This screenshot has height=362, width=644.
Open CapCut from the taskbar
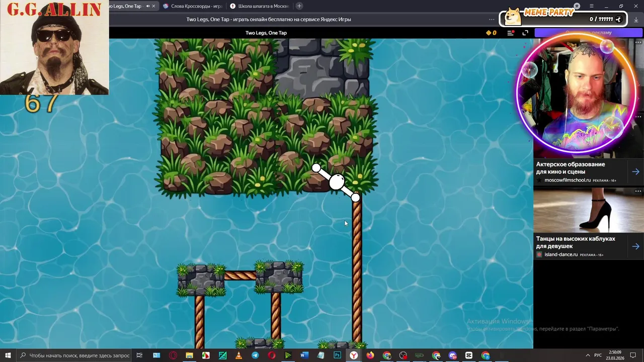click(x=469, y=355)
